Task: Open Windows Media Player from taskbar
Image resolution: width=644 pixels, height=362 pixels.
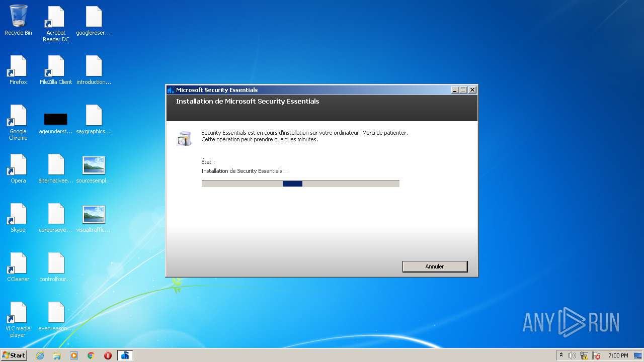Action: click(74, 355)
